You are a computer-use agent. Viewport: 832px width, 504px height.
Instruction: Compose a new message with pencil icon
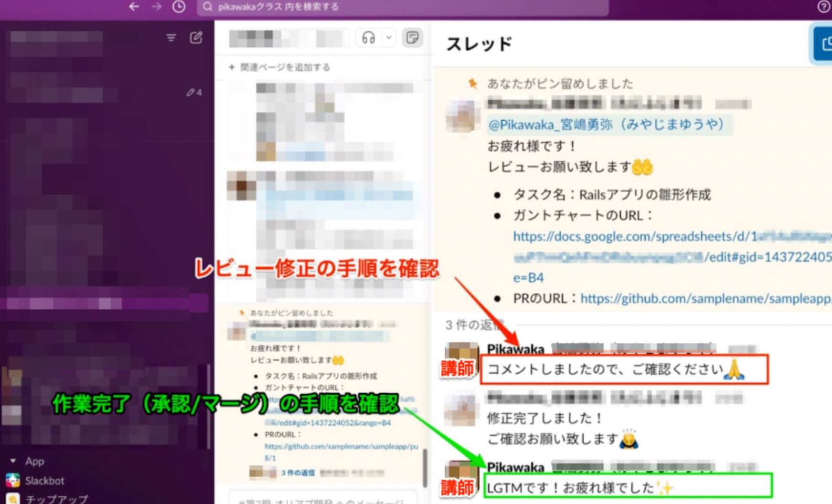pos(196,38)
